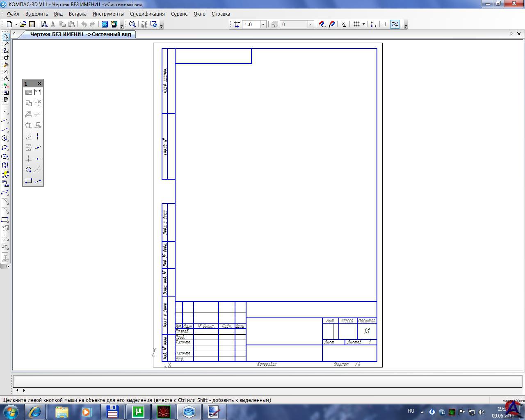Close the floating panel labeled 1
The image size is (525, 420).
click(39, 84)
